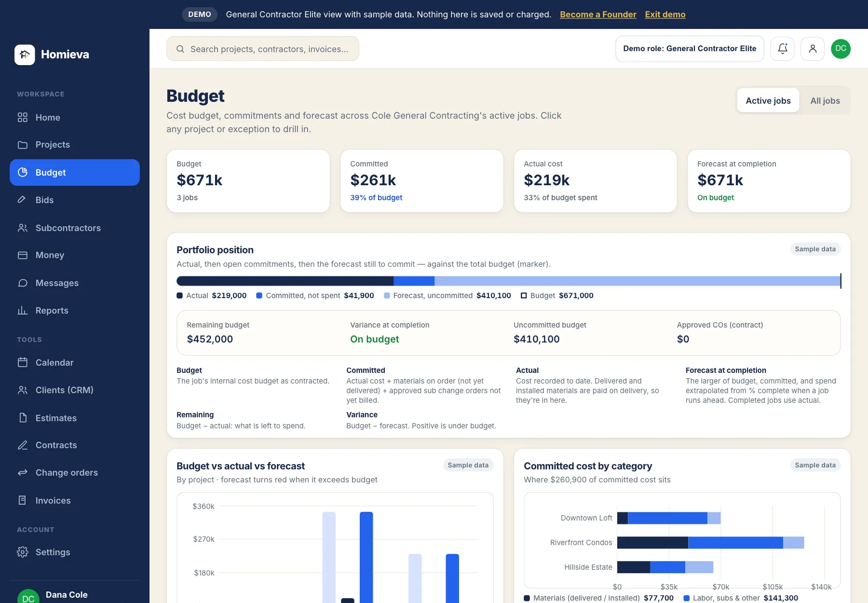Click the Hillside Estate category bar
The image size is (868, 603).
point(665,567)
